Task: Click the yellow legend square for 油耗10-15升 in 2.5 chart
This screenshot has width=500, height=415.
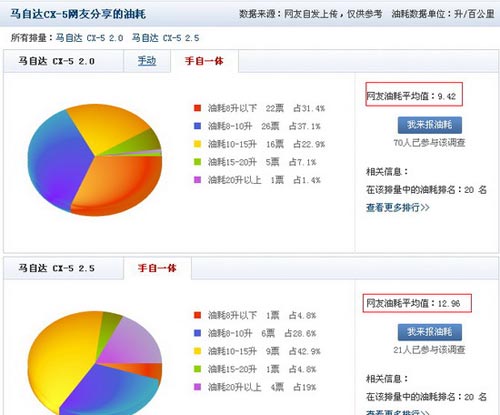Action: point(197,351)
